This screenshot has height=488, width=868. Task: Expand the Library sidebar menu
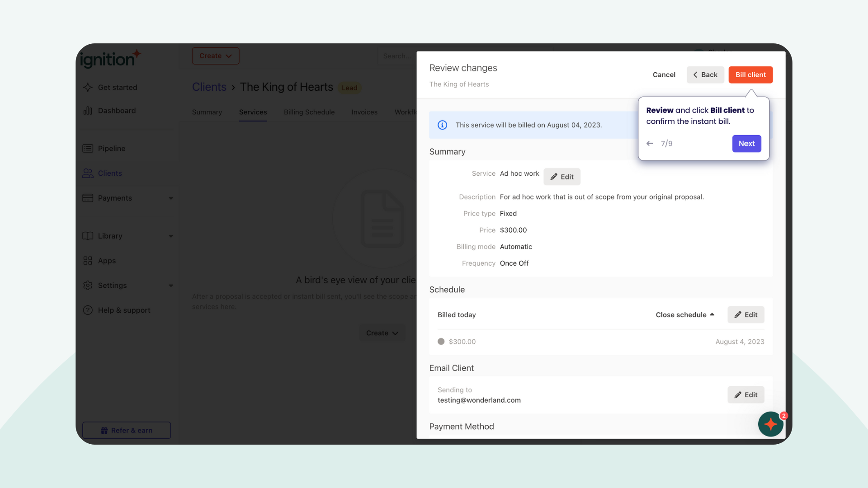pos(171,236)
